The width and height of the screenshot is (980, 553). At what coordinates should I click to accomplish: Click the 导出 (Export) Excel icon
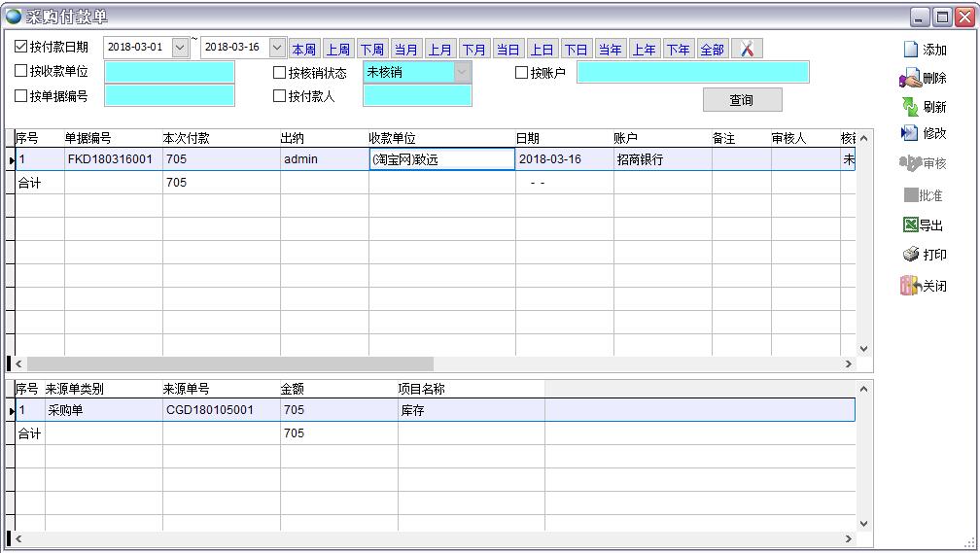click(910, 225)
